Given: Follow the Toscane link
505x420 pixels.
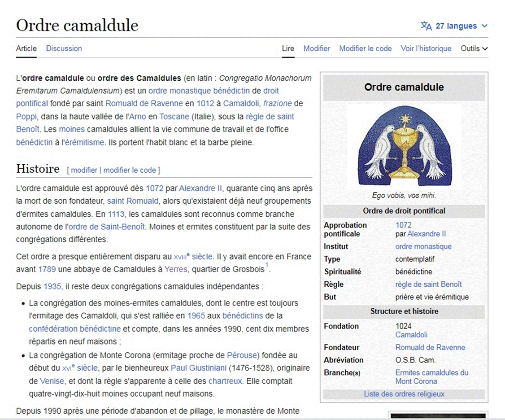Looking at the screenshot, I should (x=174, y=116).
